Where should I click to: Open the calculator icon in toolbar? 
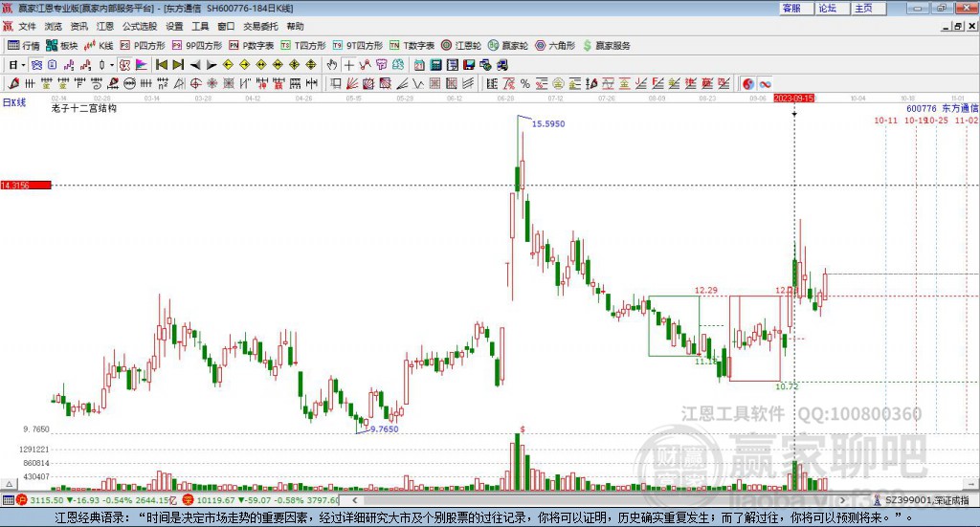(435, 65)
